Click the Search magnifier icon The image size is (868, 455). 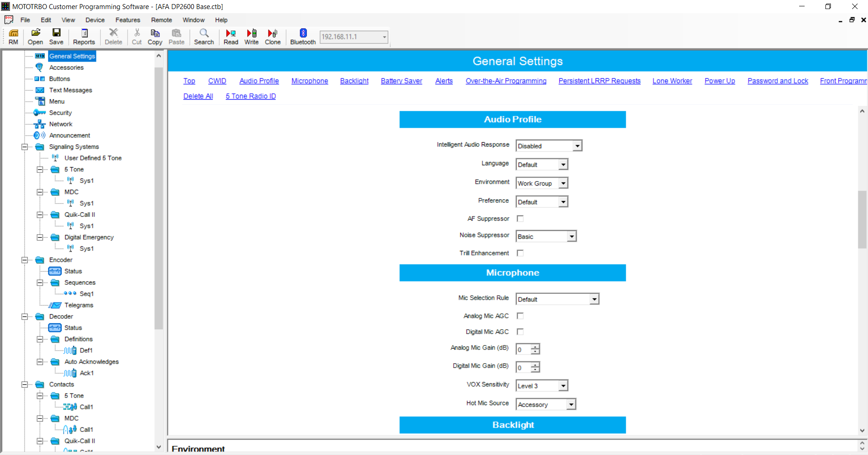pyautogui.click(x=204, y=33)
